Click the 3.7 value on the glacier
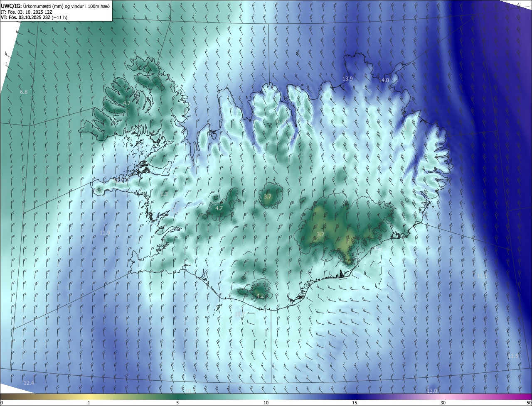The image size is (532, 406). point(267,196)
